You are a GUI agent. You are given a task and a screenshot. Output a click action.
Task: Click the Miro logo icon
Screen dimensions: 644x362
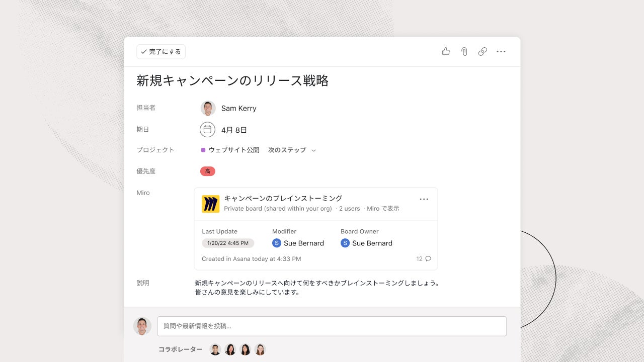[210, 204]
